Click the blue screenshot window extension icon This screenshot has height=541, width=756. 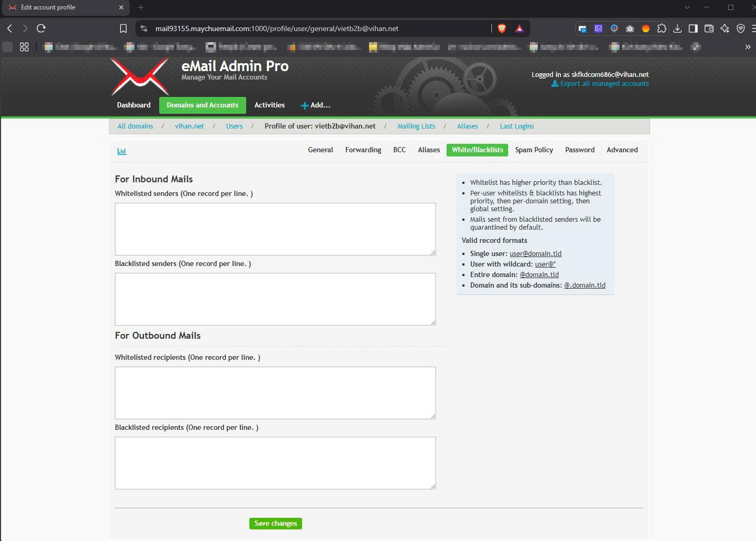point(583,28)
